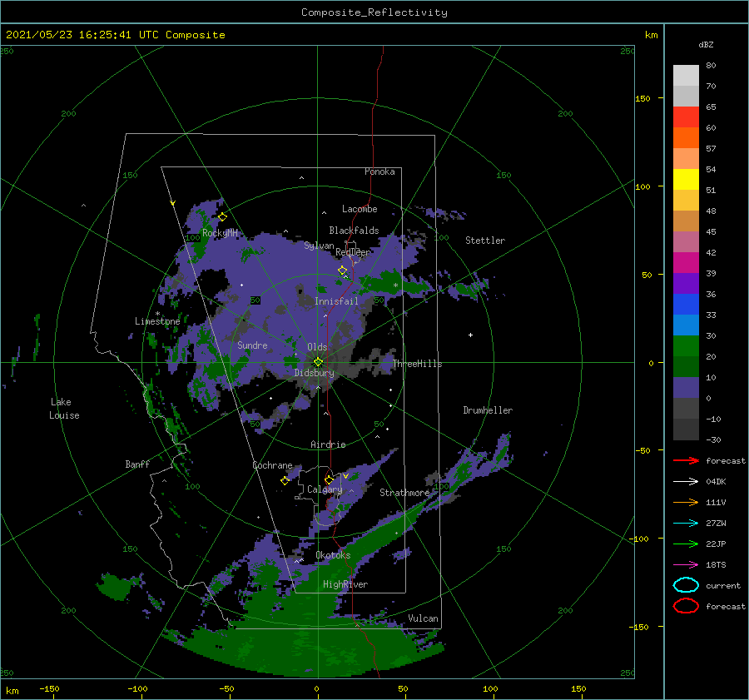This screenshot has width=749, height=700.
Task: Select the 80 dBZ color swatch
Action: (x=686, y=75)
